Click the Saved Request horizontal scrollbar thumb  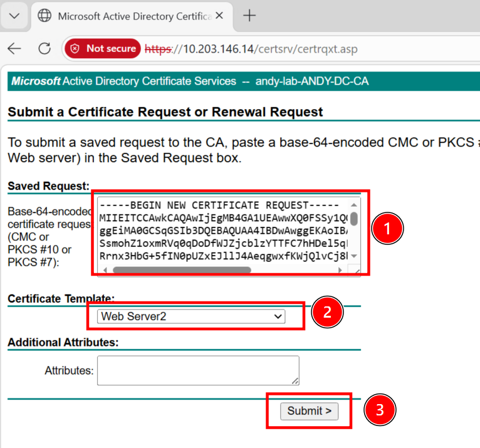[182, 270]
